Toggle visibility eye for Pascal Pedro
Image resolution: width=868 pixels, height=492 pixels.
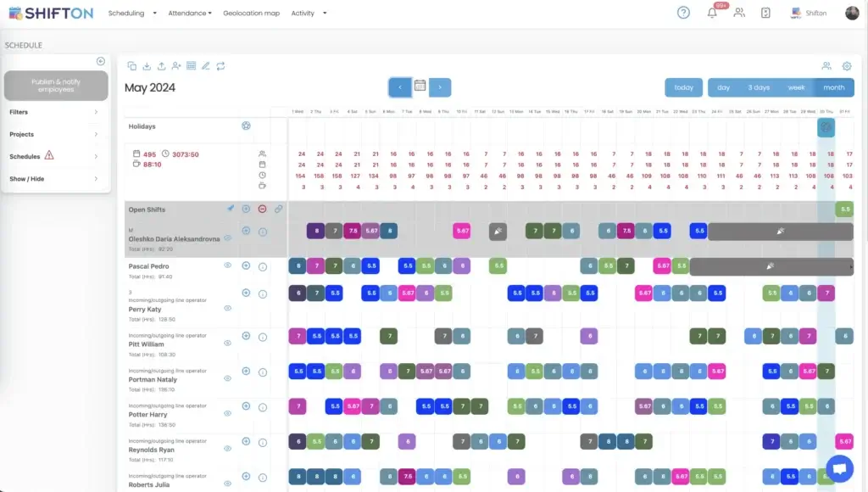(227, 266)
